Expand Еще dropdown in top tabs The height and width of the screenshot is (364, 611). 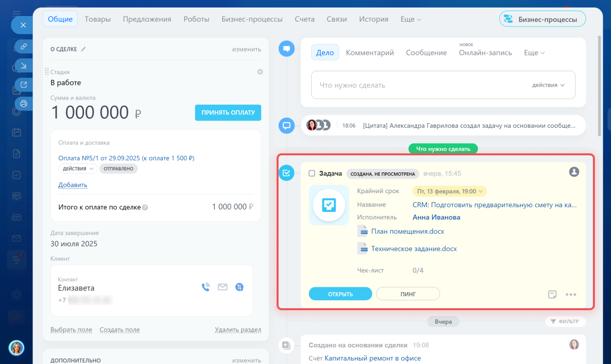pos(410,19)
